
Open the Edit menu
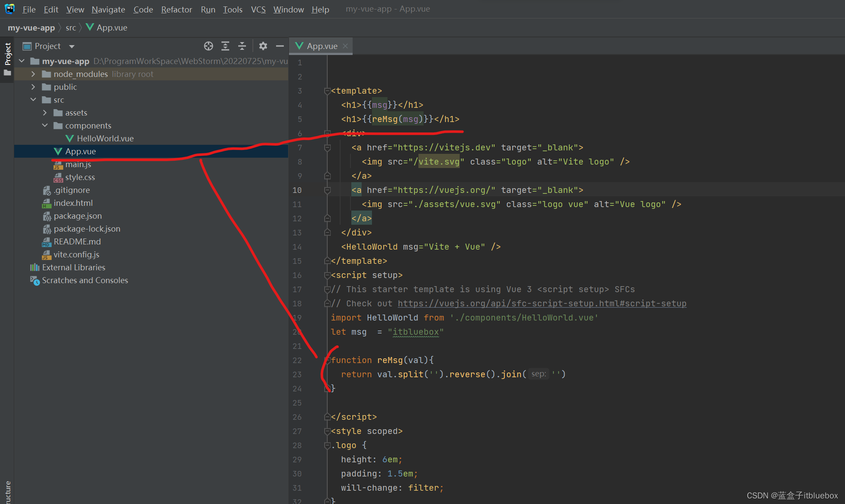pos(51,9)
